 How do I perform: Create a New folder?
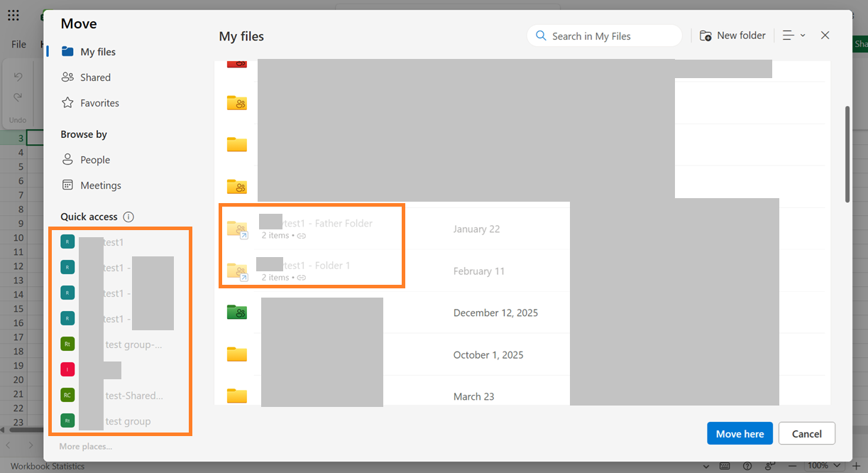(733, 36)
